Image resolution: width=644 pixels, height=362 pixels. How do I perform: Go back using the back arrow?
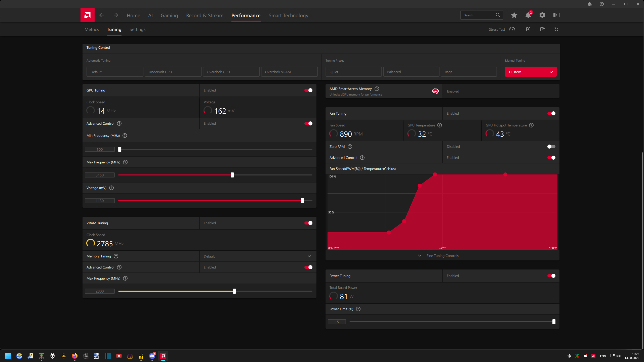[101, 15]
